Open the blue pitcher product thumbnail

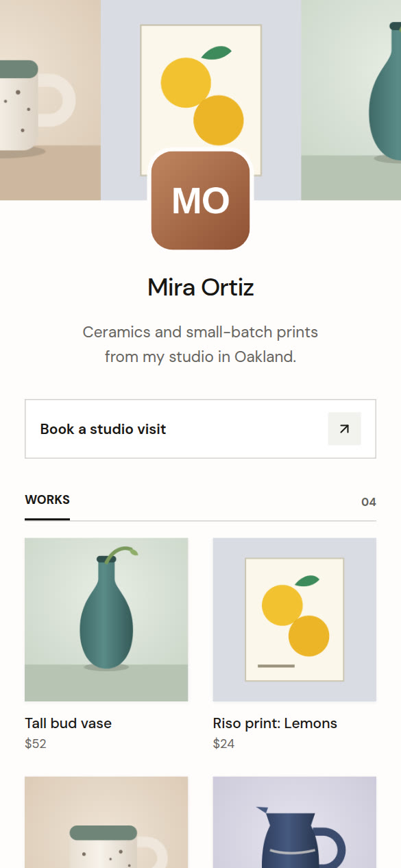[x=295, y=822]
